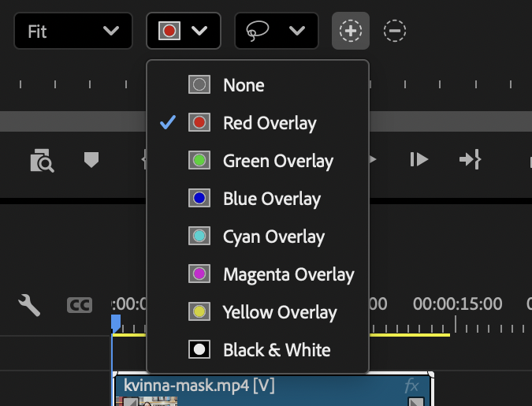532x406 pixels.
Task: Click the lasso icon in the tool selector
Action: [258, 31]
